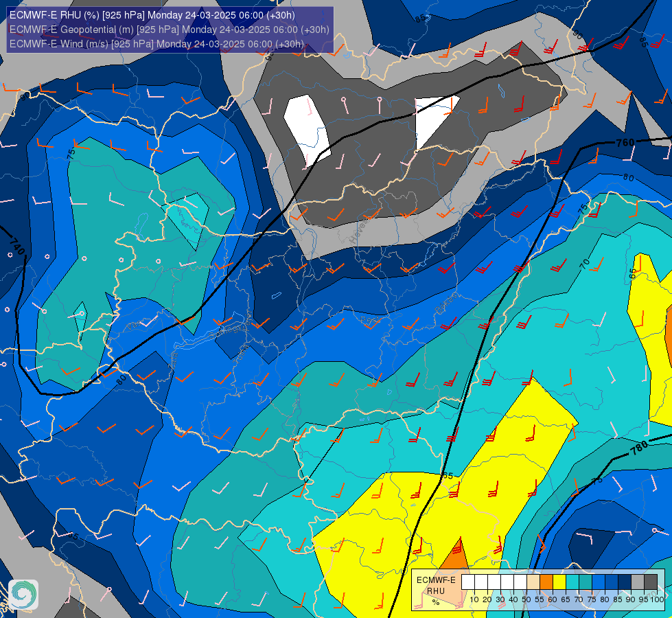Image resolution: width=672 pixels, height=618 pixels.
Task: Pick the beige 50-55% legend swatch
Action: pyautogui.click(x=533, y=582)
